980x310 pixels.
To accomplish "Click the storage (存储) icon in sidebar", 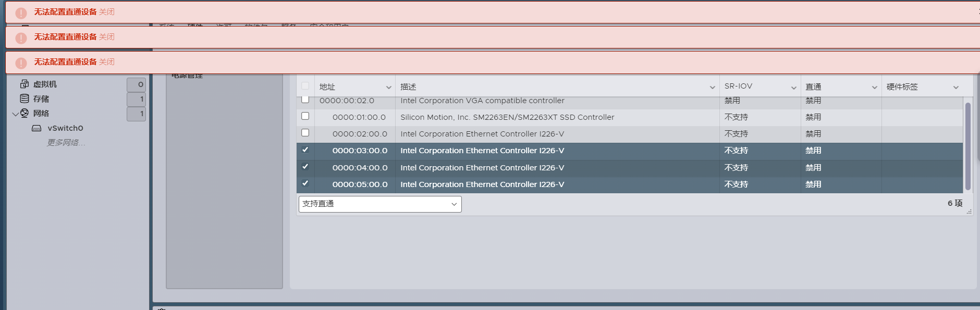I will 24,98.
